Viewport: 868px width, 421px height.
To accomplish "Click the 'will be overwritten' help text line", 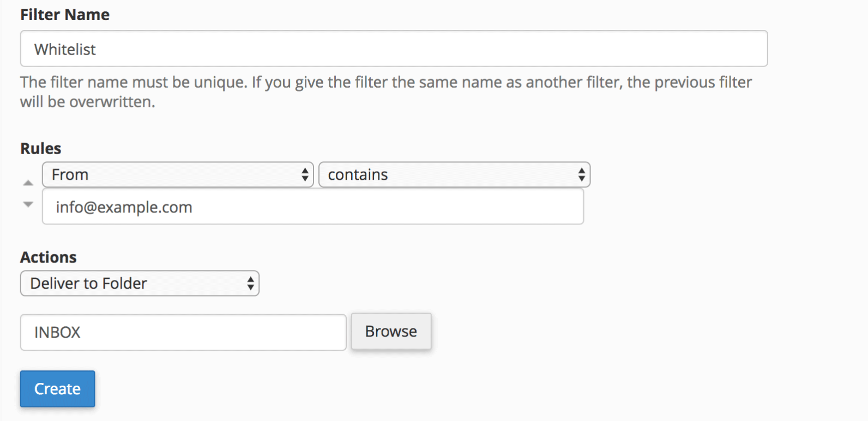I will pos(88,102).
